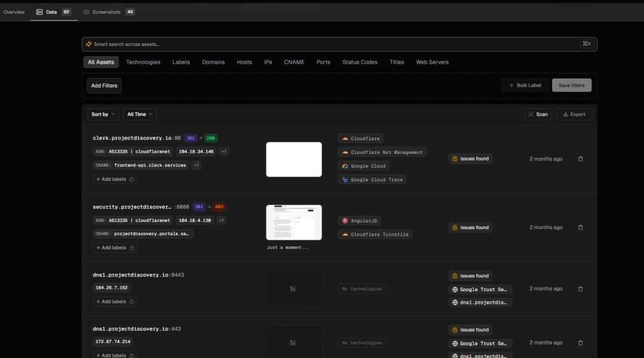Click the 200 status badge on clerk row
The height and width of the screenshot is (358, 644).
210,138
